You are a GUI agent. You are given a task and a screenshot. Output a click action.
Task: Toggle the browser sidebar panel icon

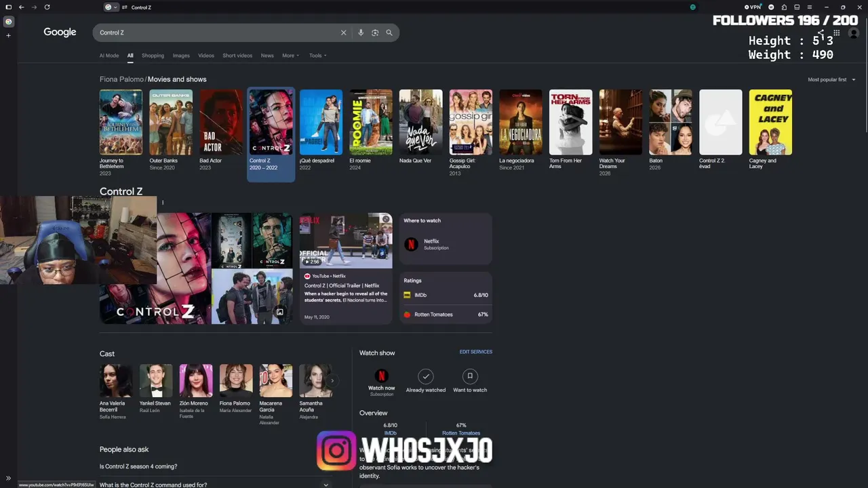tap(9, 7)
